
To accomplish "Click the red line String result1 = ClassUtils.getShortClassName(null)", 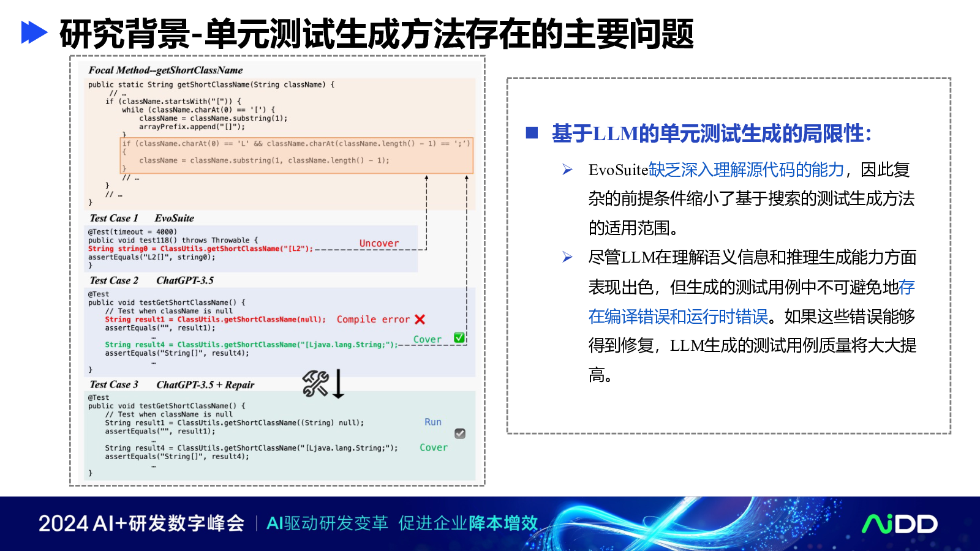I will [215, 320].
